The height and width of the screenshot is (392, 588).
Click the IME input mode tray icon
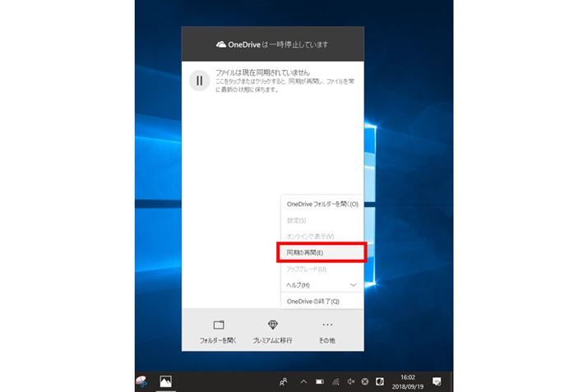379,381
